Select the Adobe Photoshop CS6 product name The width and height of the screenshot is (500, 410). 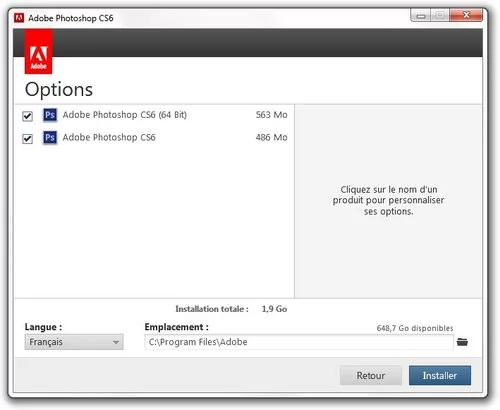[x=109, y=137]
